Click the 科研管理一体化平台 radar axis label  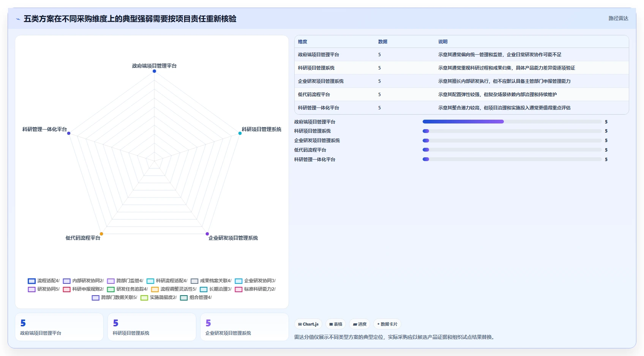tap(44, 129)
